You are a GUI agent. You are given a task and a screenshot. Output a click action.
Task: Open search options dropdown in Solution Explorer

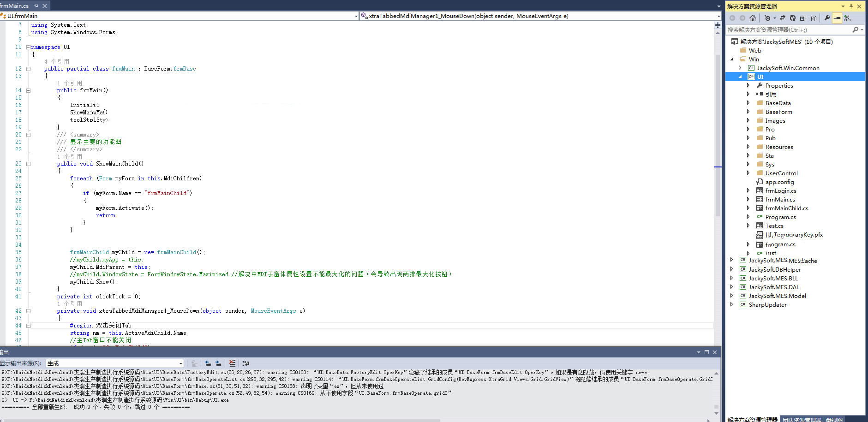(x=862, y=30)
